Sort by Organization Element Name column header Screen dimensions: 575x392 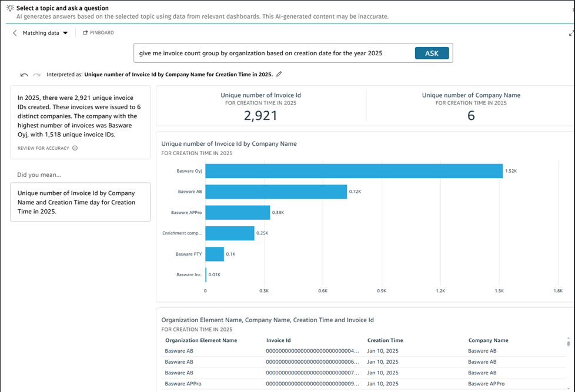coord(201,340)
